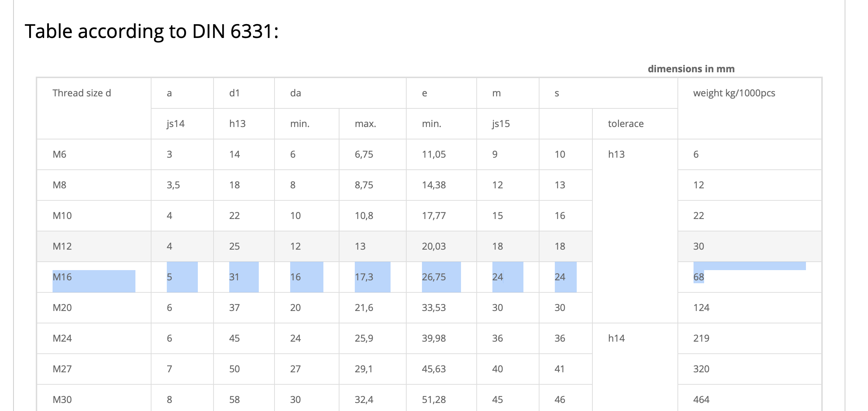
Task: Click the M20 row label
Action: pyautogui.click(x=62, y=308)
